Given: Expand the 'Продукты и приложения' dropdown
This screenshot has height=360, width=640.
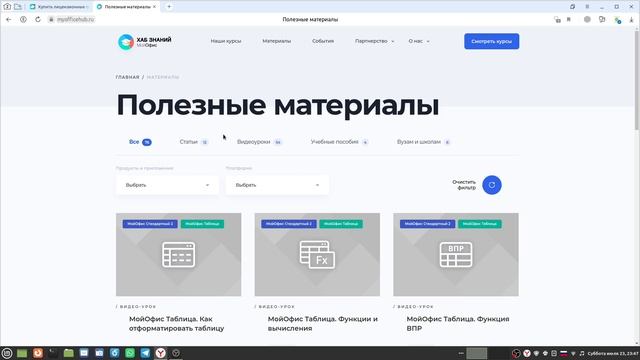Looking at the screenshot, I should [x=167, y=185].
